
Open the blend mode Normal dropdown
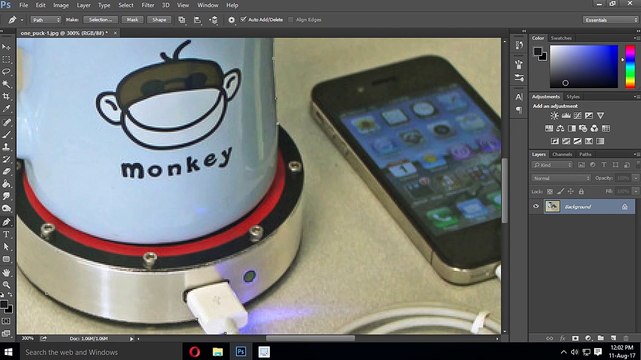[x=561, y=178]
